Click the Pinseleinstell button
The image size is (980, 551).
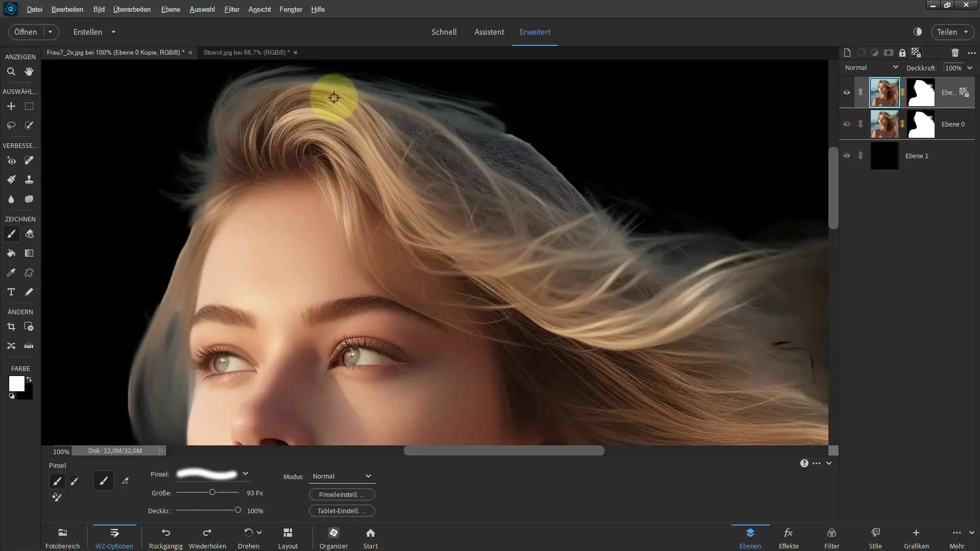(341, 494)
